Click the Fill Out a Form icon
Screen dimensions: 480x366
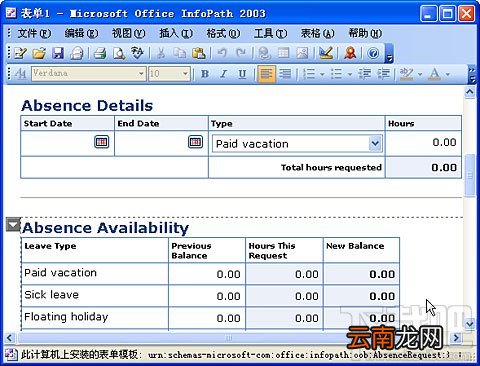21,53
